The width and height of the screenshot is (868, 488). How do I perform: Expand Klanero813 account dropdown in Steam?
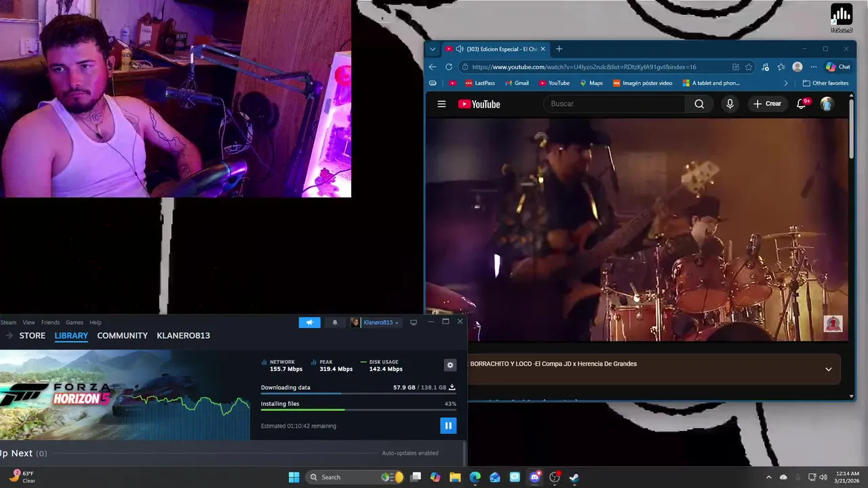click(375, 323)
